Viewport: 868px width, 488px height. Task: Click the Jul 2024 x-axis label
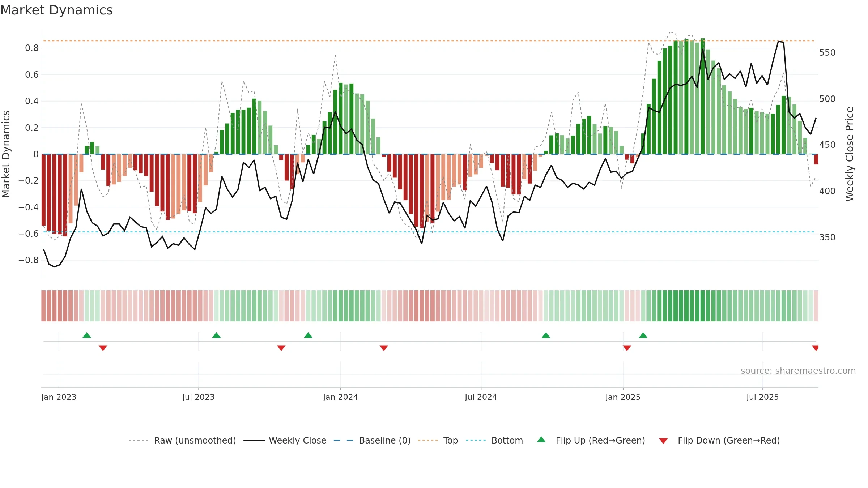(x=481, y=397)
